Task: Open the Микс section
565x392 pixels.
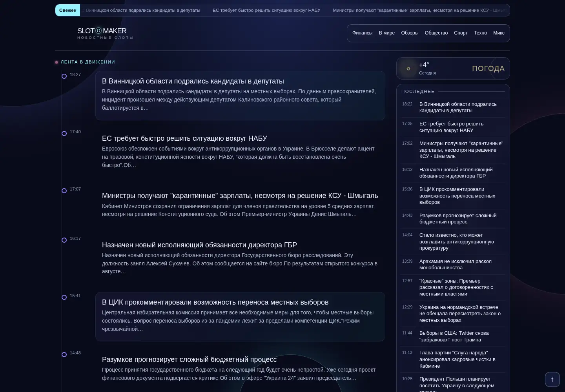Action: [499, 33]
